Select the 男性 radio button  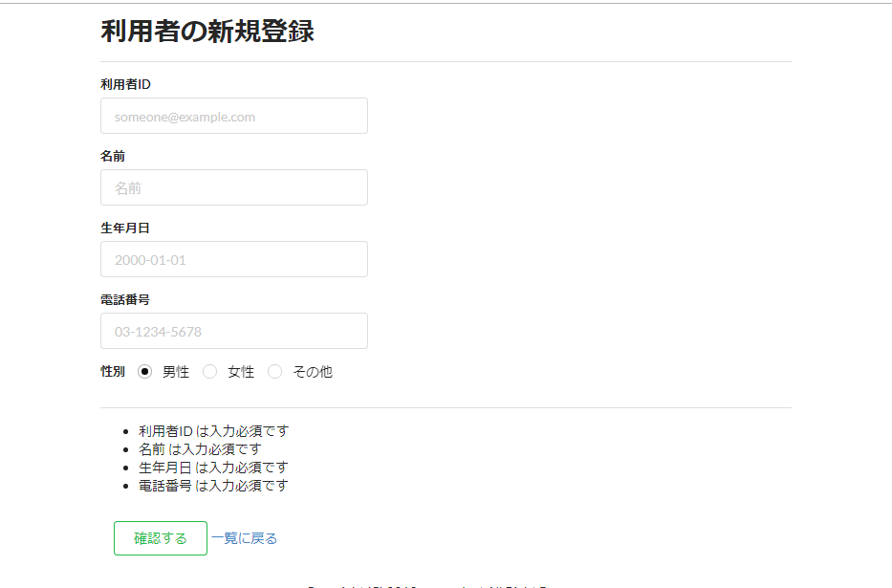tap(145, 372)
